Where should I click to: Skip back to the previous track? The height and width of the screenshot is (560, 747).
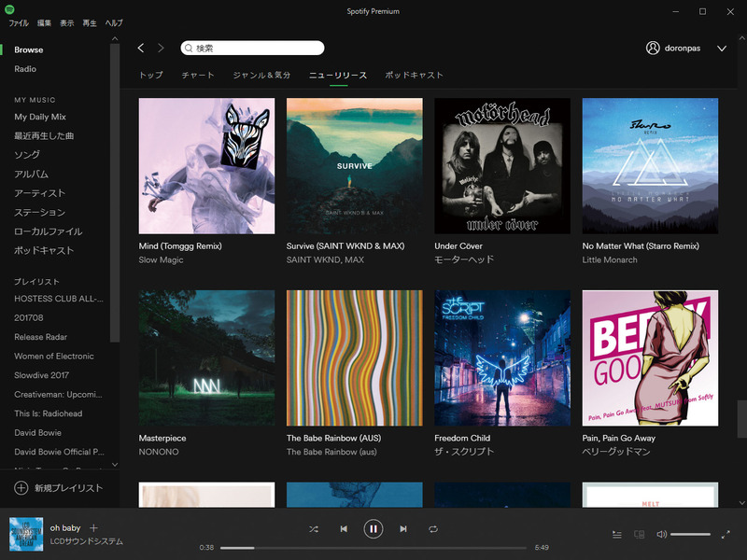(345, 528)
